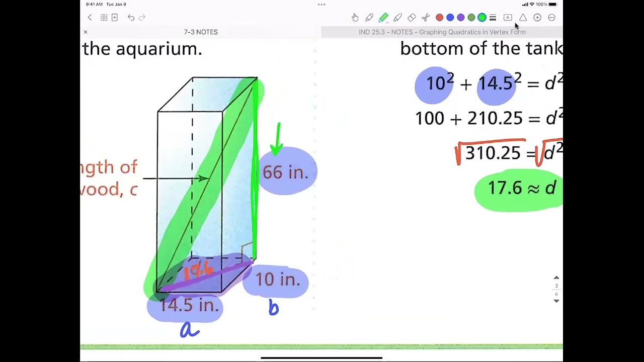
Task: Select the eraser tool
Action: pos(412,18)
